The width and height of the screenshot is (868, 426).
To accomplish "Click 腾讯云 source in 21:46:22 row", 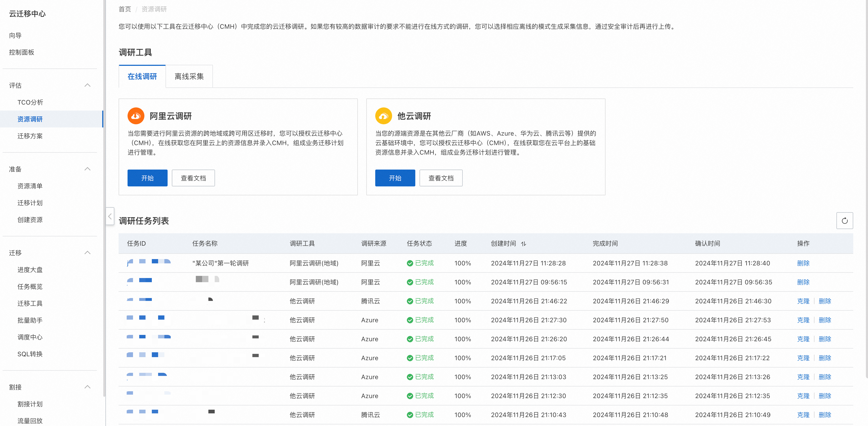I will tap(370, 301).
